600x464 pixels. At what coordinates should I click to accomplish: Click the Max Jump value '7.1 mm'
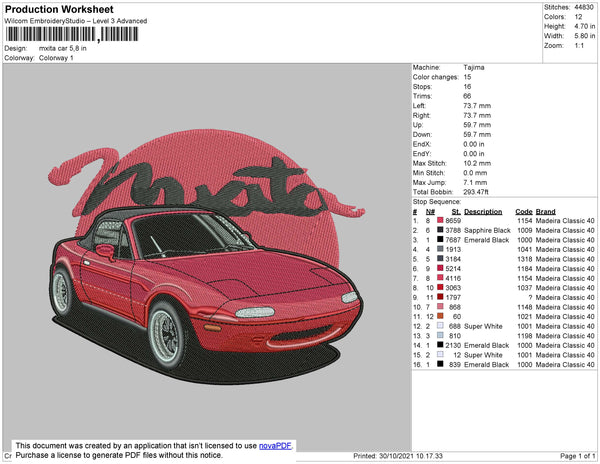[x=475, y=182]
